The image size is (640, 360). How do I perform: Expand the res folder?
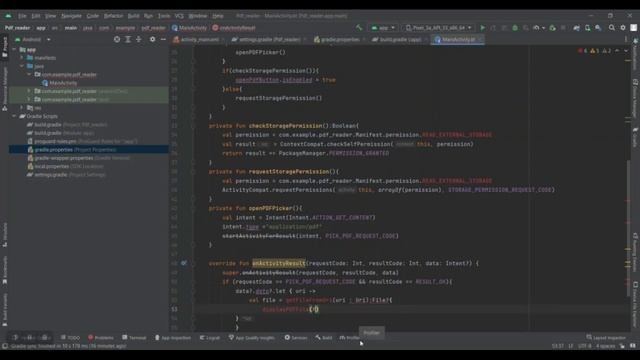(x=22, y=108)
